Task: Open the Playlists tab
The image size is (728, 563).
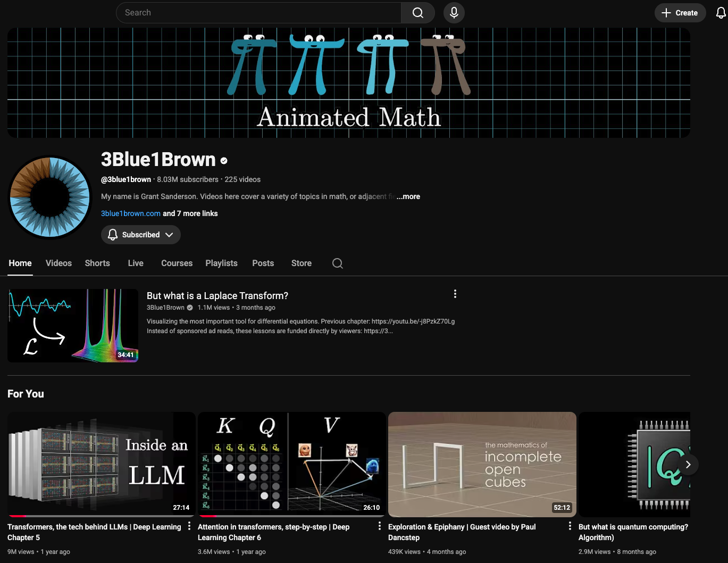Action: point(221,263)
